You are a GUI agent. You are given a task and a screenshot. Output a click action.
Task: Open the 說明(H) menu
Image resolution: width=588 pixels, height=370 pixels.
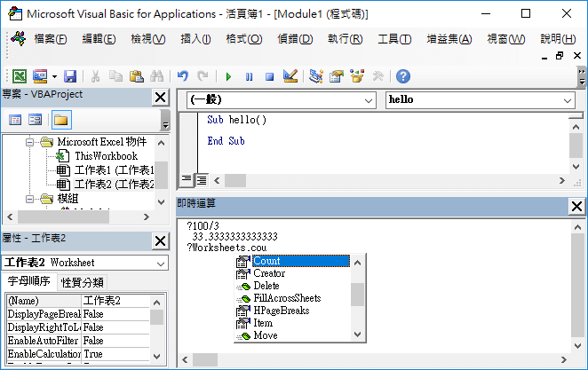click(558, 39)
